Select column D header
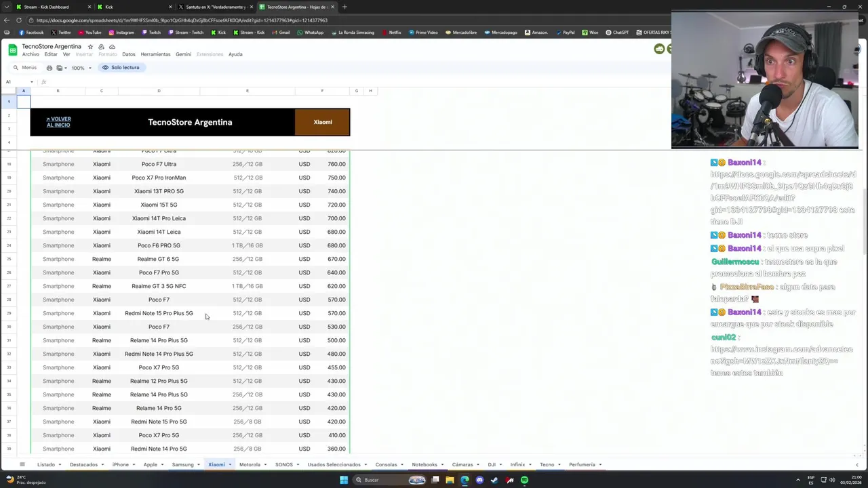Screen dimensions: 868x488 coord(159,91)
